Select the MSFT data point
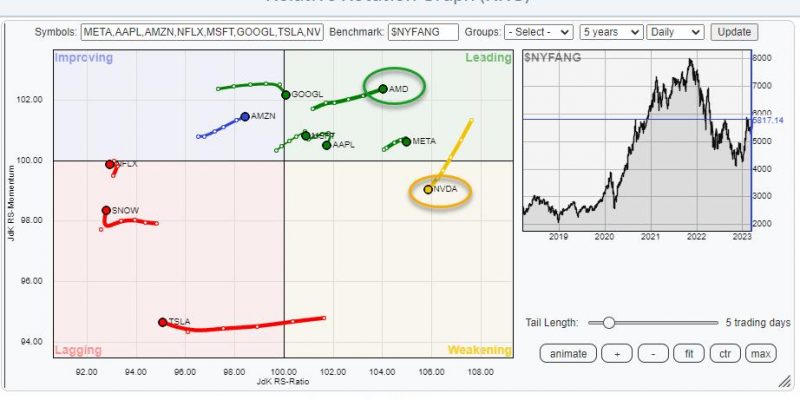Viewport: 800px width, 400px height. (306, 136)
